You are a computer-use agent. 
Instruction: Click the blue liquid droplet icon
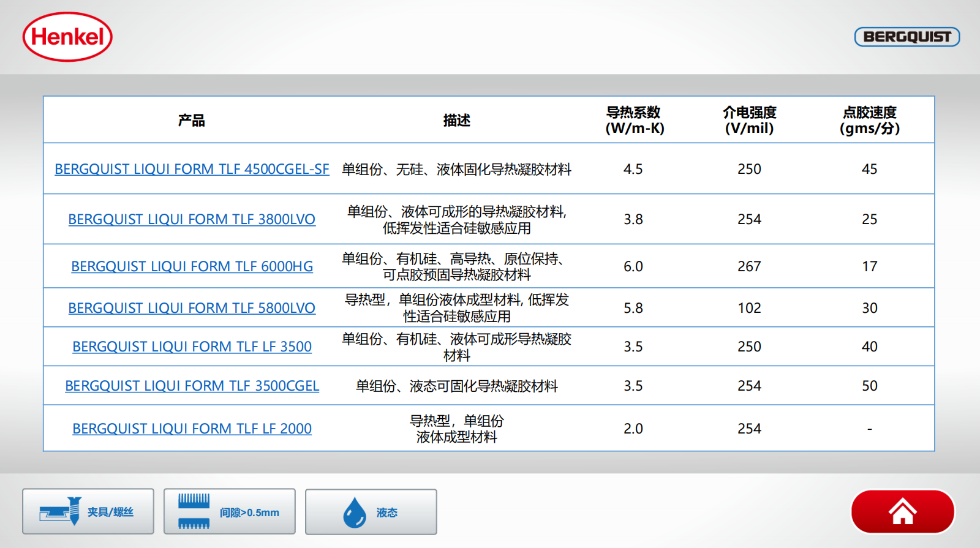point(354,512)
